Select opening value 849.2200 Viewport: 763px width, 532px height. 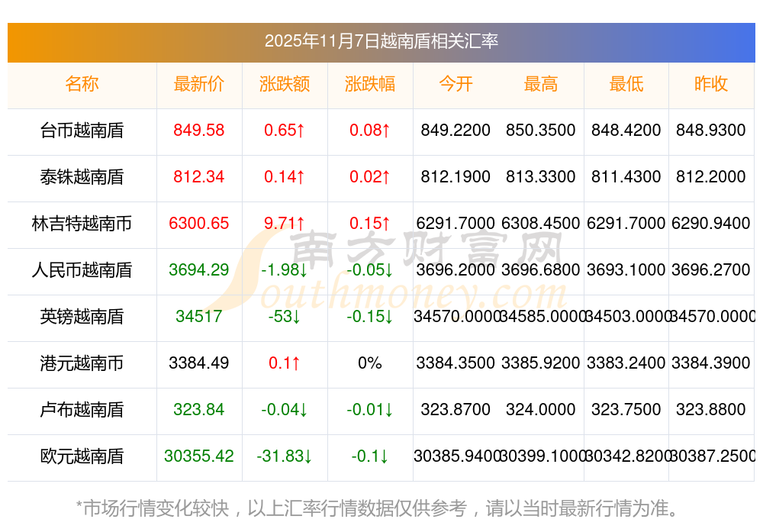[456, 131]
